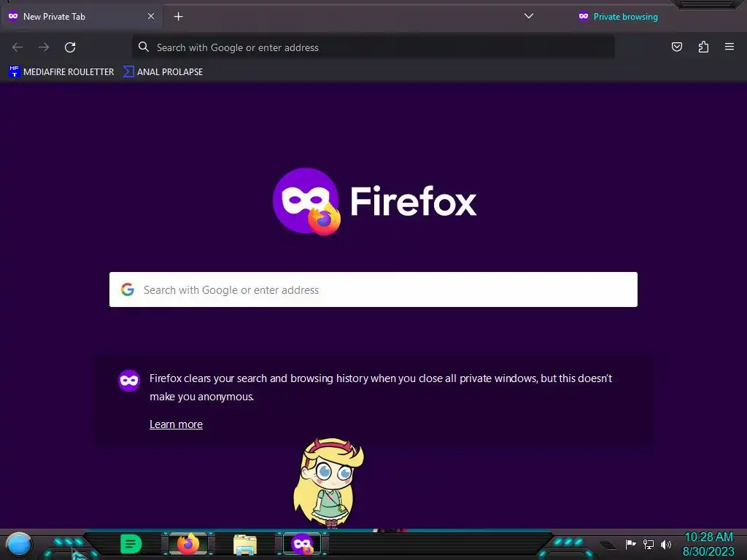Open the MEDIAFIRE ROULETTER bookmark
Image resolution: width=747 pixels, height=560 pixels.
tap(61, 72)
